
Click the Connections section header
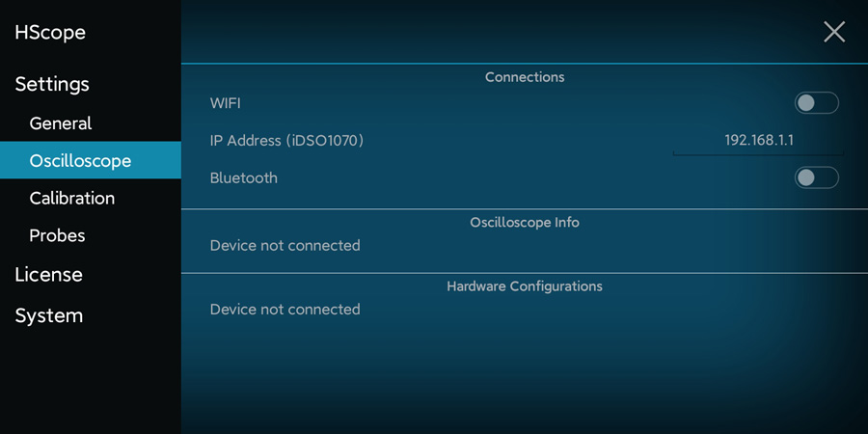[x=525, y=77]
